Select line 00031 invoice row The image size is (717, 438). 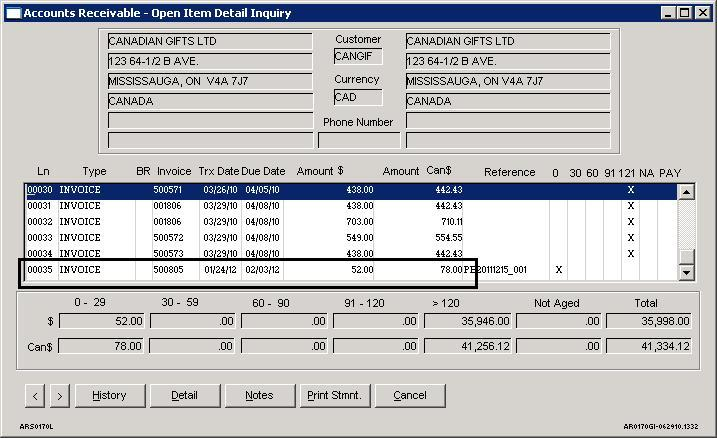click(x=351, y=206)
